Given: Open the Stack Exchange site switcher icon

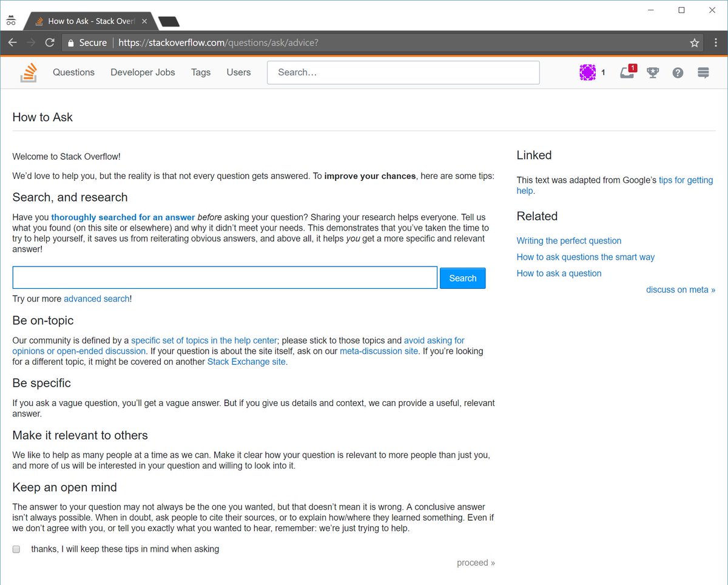Looking at the screenshot, I should coord(703,73).
